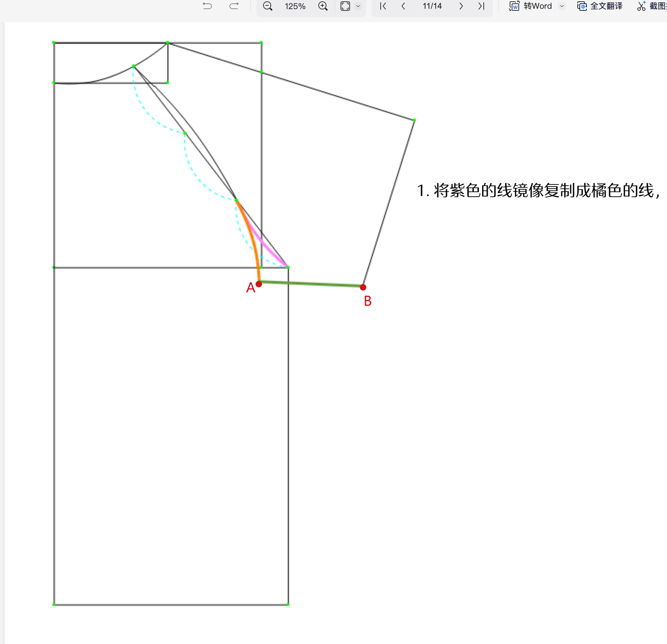The width and height of the screenshot is (667, 644).
Task: Click red point A on the diagram
Action: 259,284
